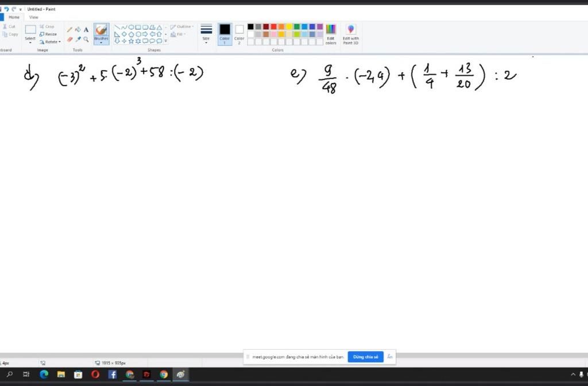Click the Undo arrow in title bar
Screen dimensions: 588x386
pyautogui.click(x=6, y=9)
